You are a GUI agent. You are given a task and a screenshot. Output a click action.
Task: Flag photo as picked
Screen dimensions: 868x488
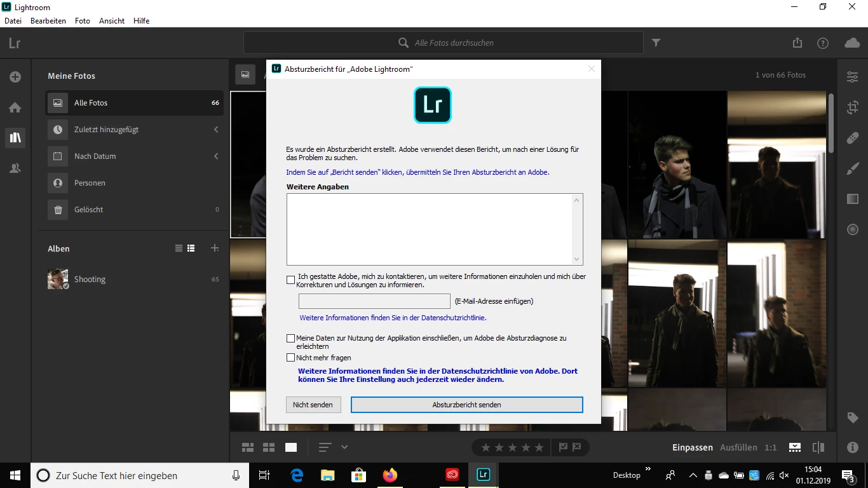563,447
